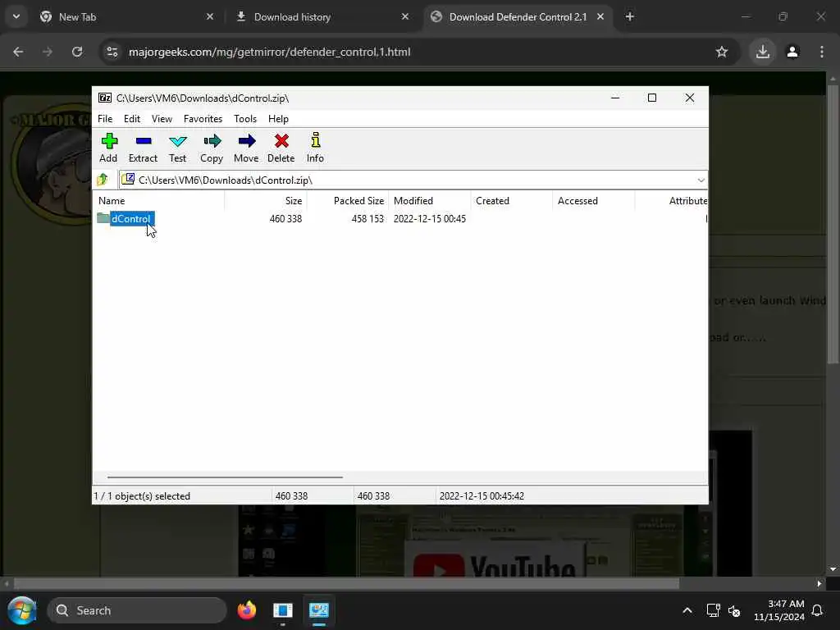Select the active 7-Zip taskbar icon
840x630 pixels.
pos(319,610)
